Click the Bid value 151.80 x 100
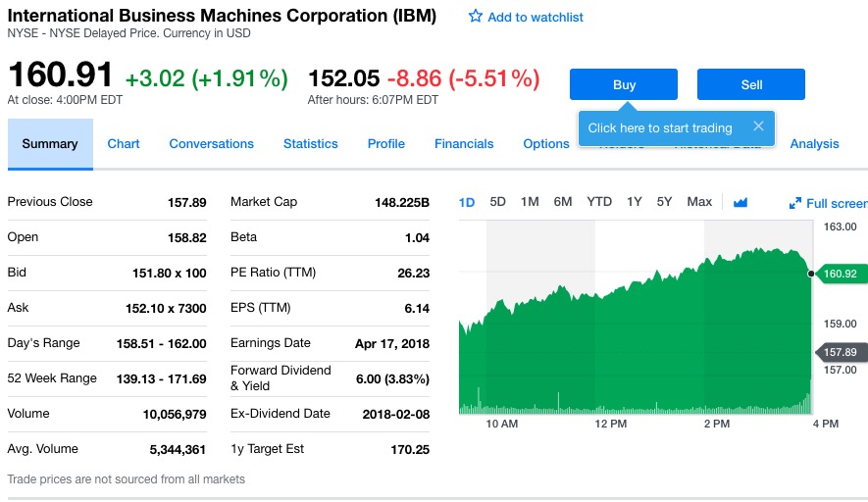This screenshot has width=868, height=502. [170, 274]
